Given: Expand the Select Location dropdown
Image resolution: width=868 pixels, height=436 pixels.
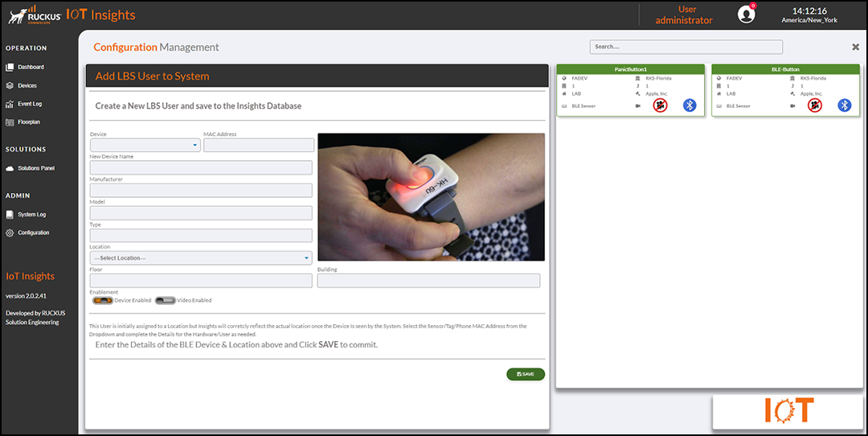Looking at the screenshot, I should point(201,258).
